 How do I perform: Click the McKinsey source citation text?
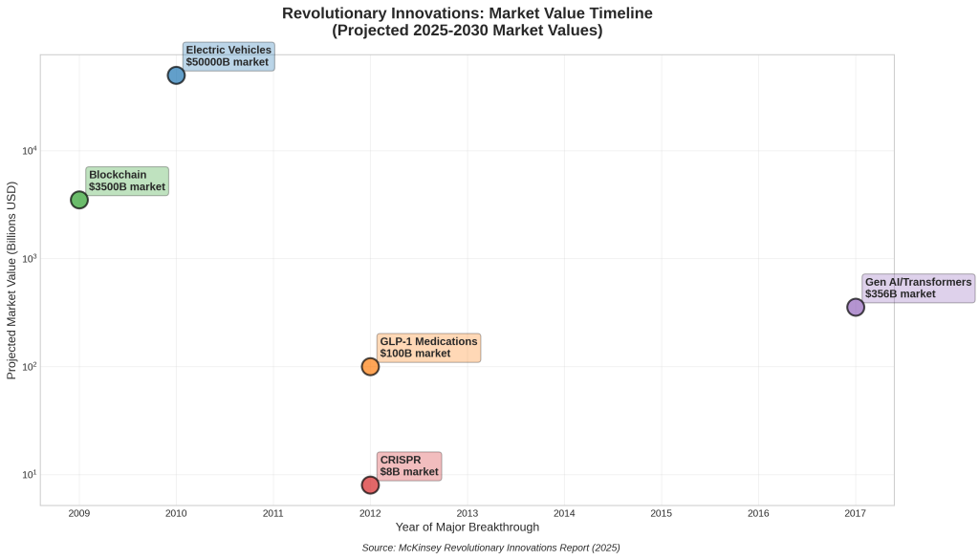(x=491, y=548)
